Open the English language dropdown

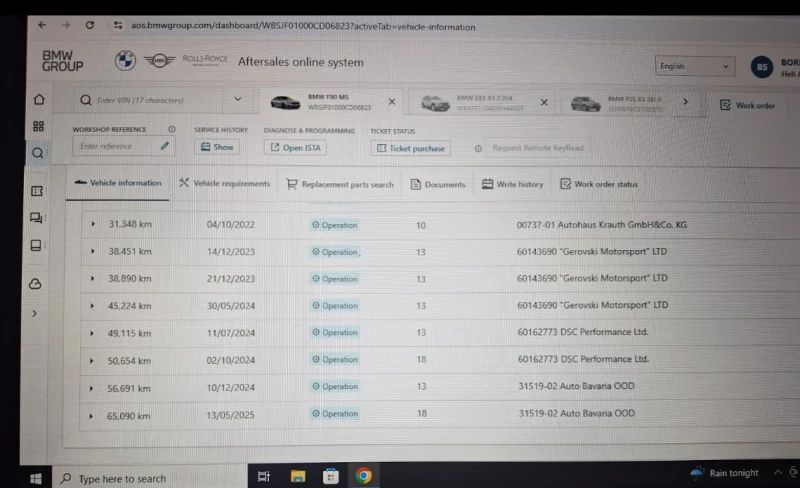(695, 67)
